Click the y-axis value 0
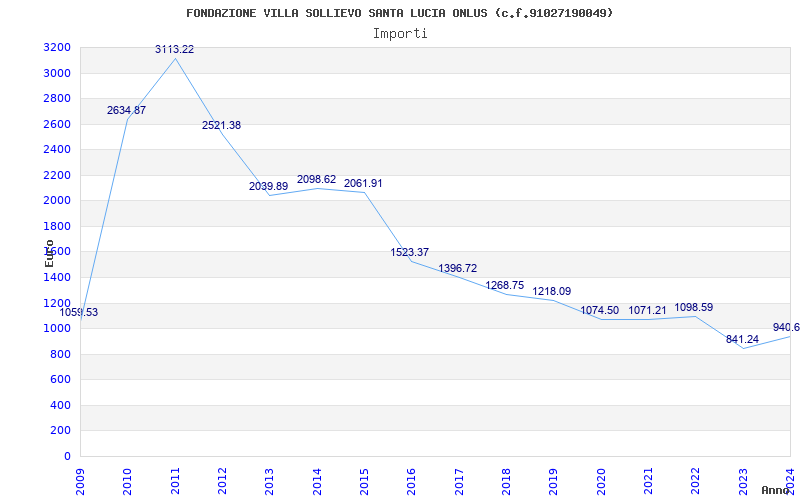This screenshot has width=800, height=500. (68, 457)
